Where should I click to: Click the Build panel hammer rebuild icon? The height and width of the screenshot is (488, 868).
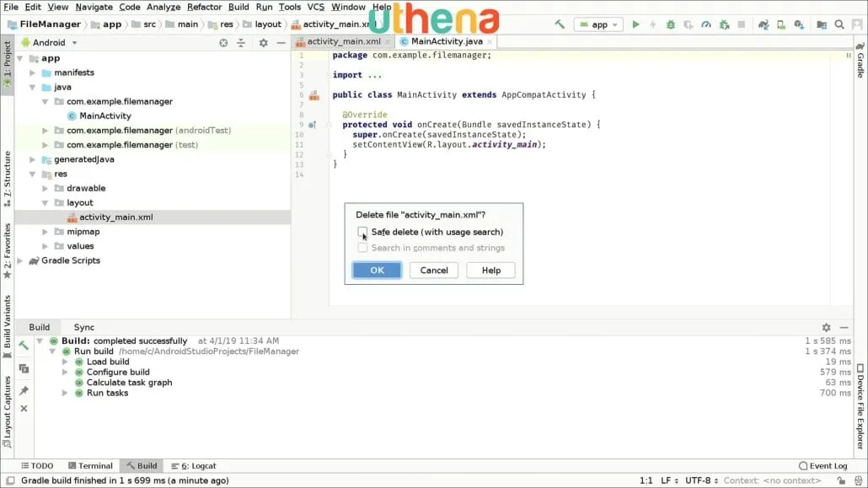[24, 345]
